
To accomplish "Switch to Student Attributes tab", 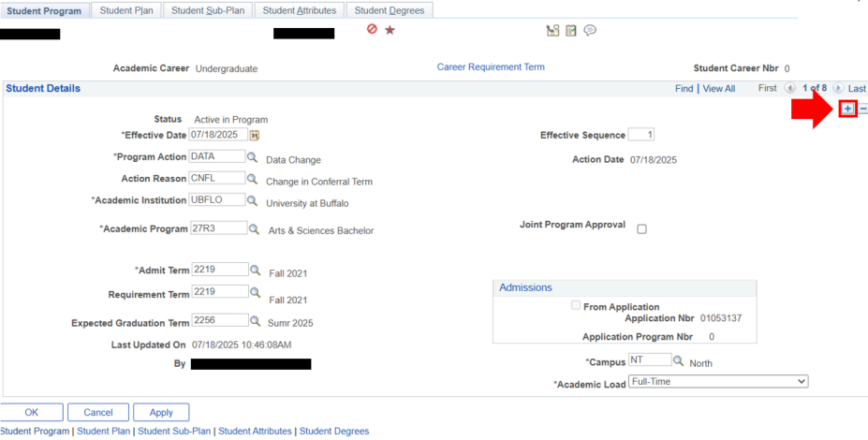I will tap(299, 10).
